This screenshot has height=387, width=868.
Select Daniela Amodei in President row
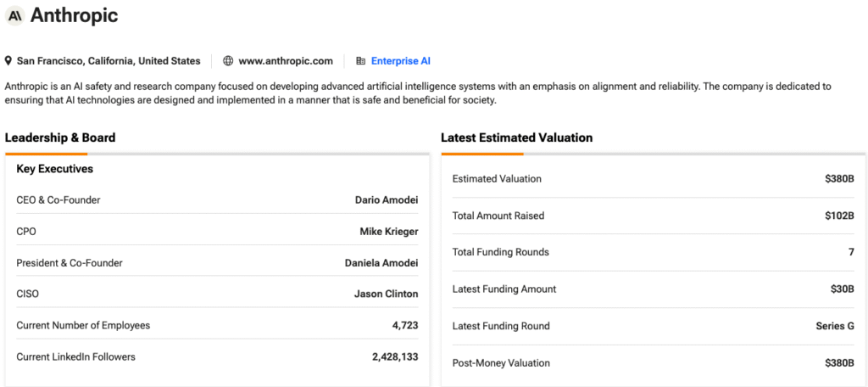(x=381, y=263)
